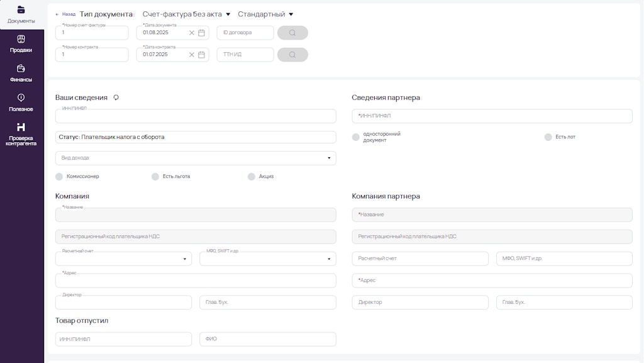Open the Счет-фактура без акта document type dropdown
The height and width of the screenshot is (363, 644).
tap(187, 14)
